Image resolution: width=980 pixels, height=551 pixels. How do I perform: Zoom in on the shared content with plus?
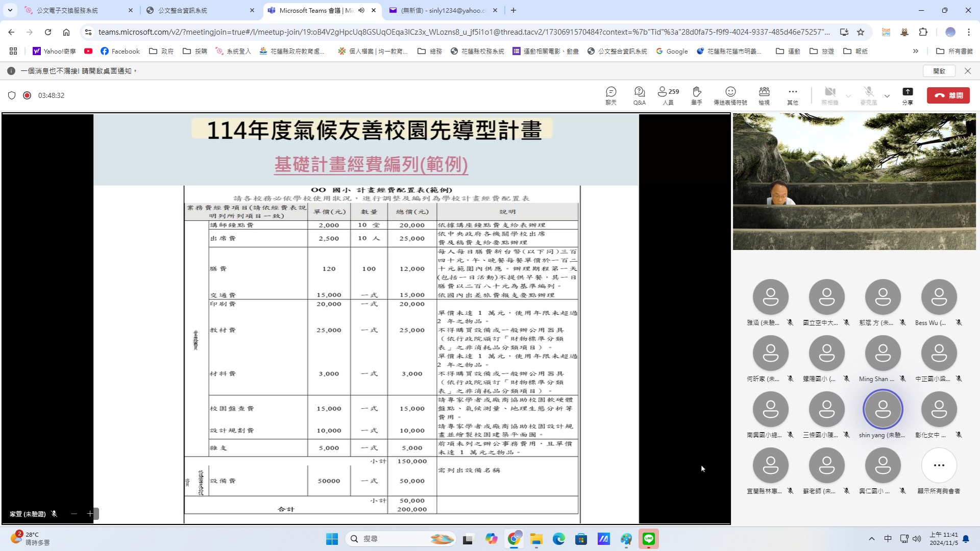(x=90, y=514)
